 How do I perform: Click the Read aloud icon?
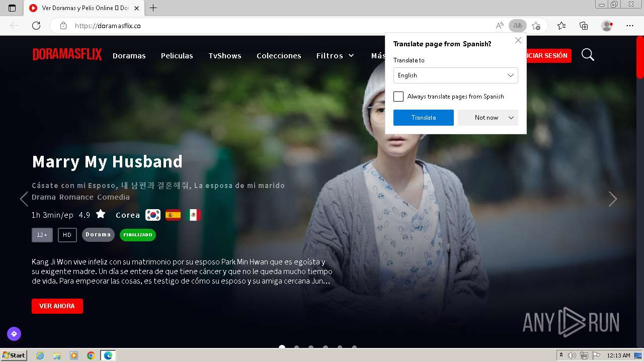[x=500, y=26]
